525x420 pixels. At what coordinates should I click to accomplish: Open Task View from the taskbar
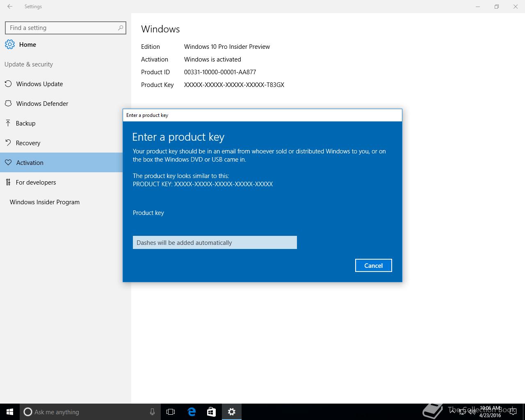click(171, 412)
